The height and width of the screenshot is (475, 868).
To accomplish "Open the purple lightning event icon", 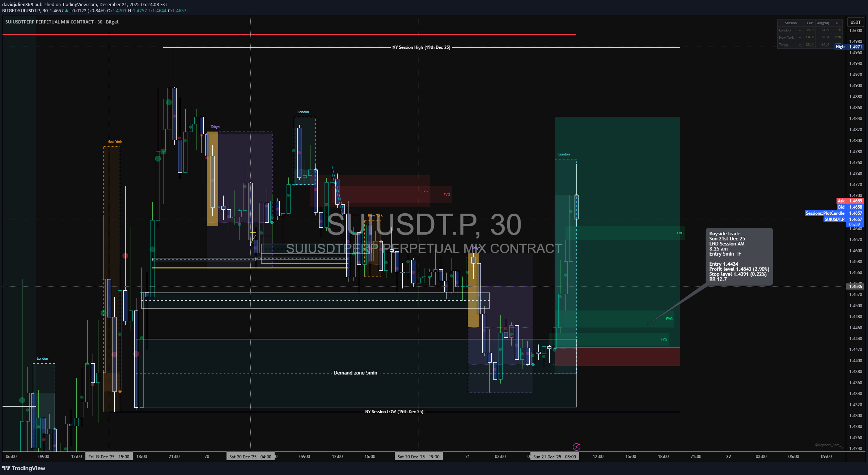I will pyautogui.click(x=576, y=447).
